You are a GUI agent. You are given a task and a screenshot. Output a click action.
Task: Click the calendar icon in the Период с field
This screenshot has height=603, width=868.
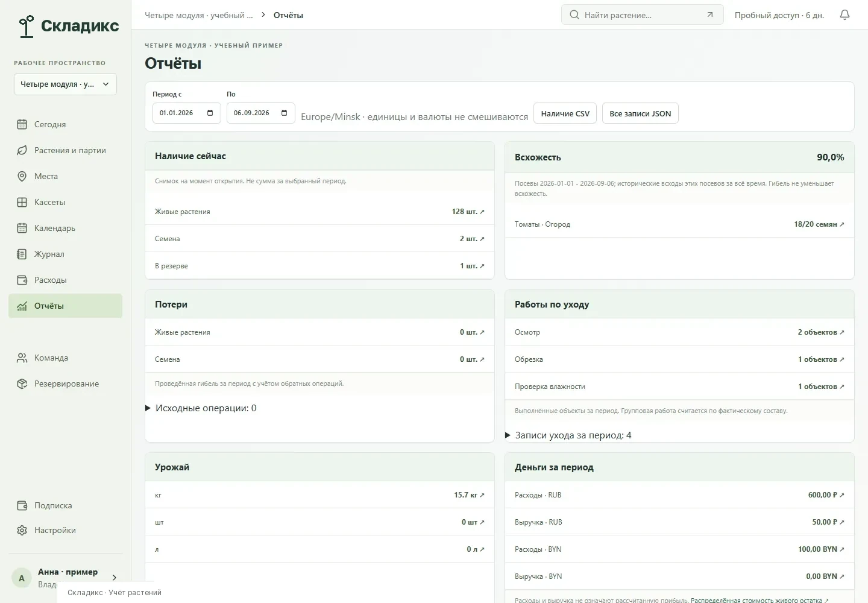pyautogui.click(x=210, y=113)
